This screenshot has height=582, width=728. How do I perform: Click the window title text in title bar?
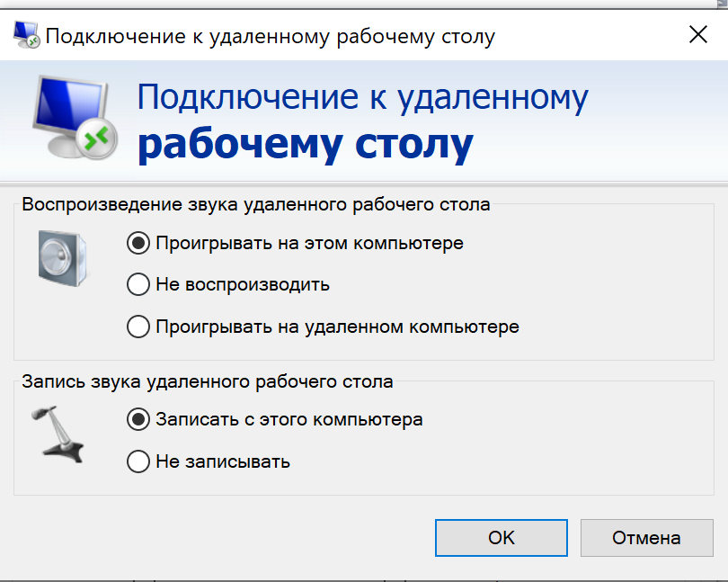[271, 37]
